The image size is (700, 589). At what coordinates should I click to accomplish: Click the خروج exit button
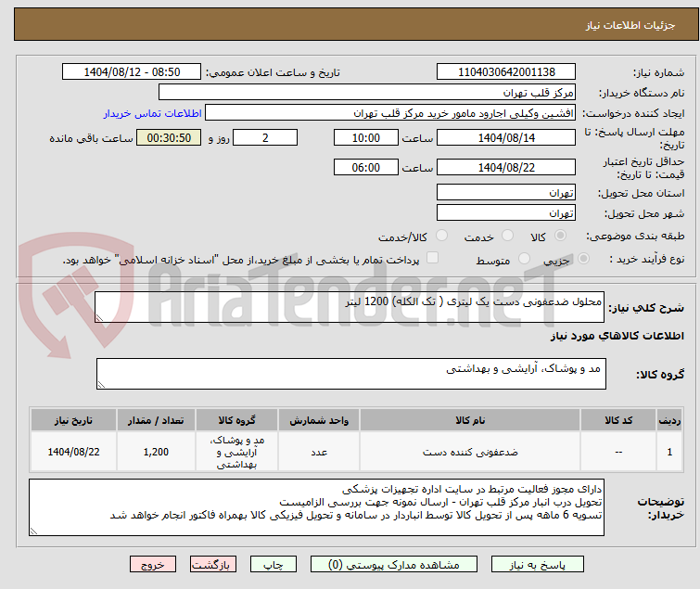click(x=153, y=565)
